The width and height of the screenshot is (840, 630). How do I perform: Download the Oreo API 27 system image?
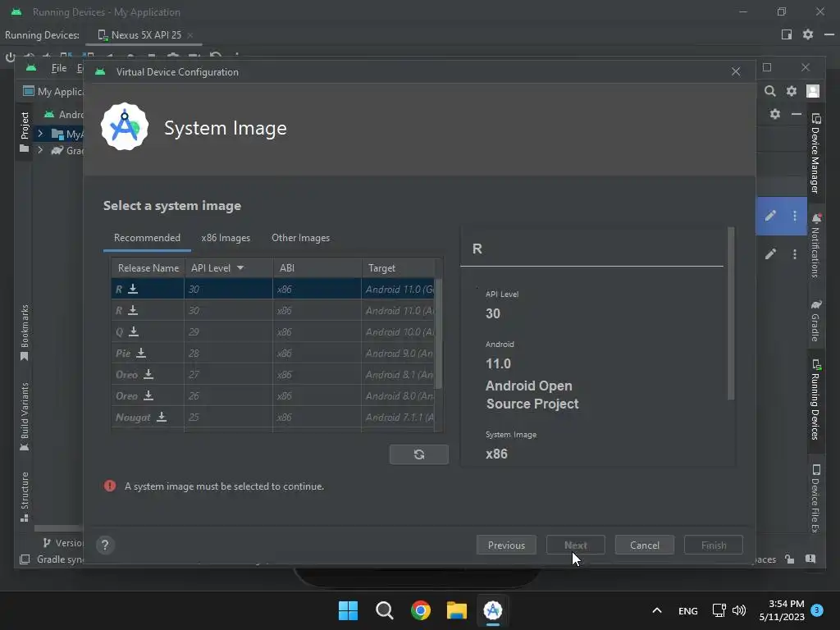pos(148,374)
